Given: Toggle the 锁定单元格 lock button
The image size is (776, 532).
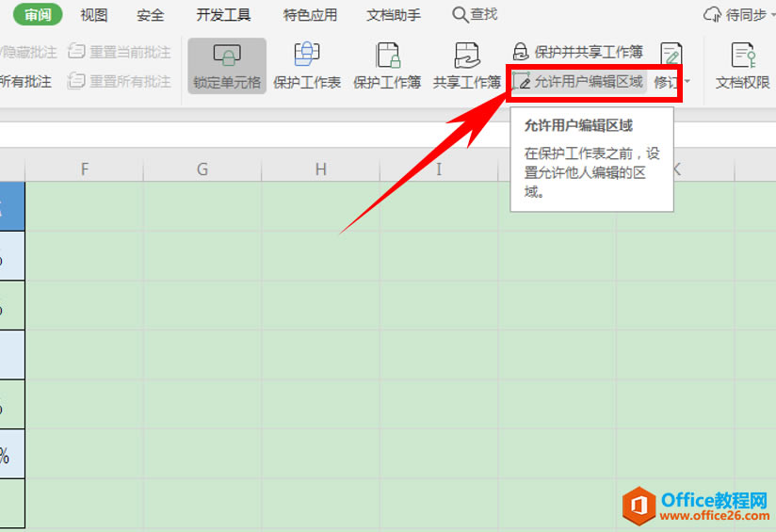Looking at the screenshot, I should tap(227, 66).
